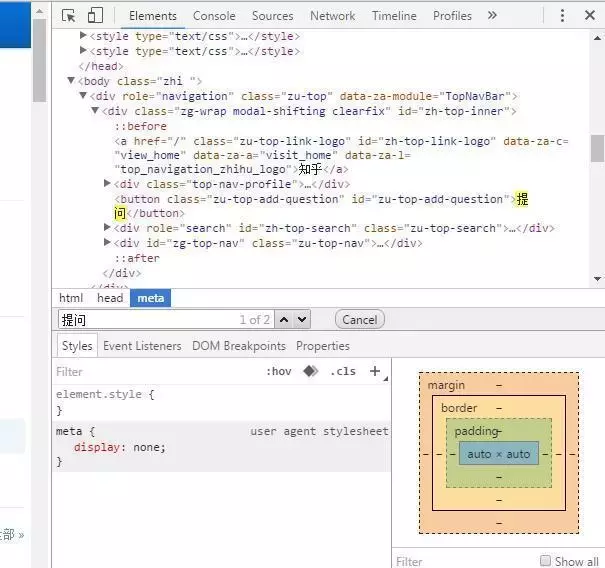Click the element.style rule block

(x=222, y=402)
